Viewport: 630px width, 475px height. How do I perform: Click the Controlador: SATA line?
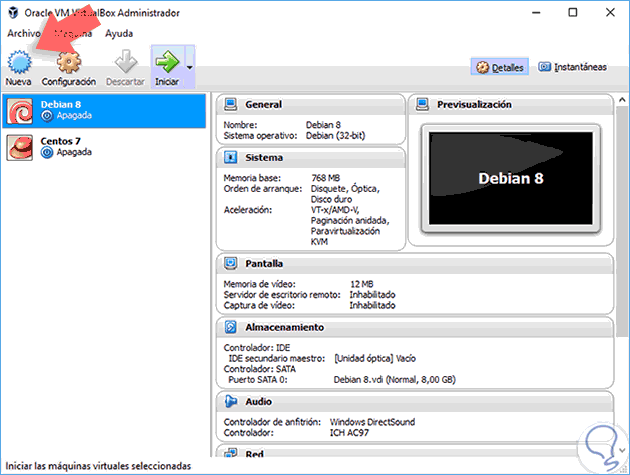point(260,369)
